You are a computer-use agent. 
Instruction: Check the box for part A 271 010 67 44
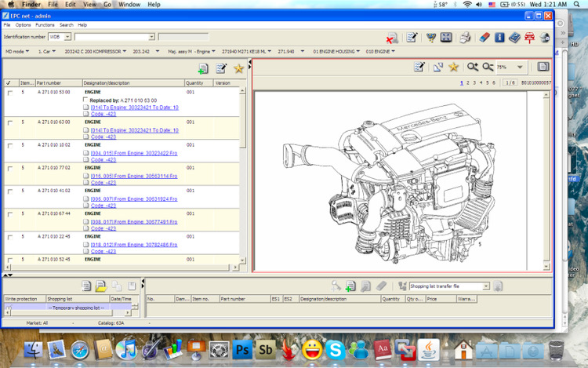tap(10, 214)
